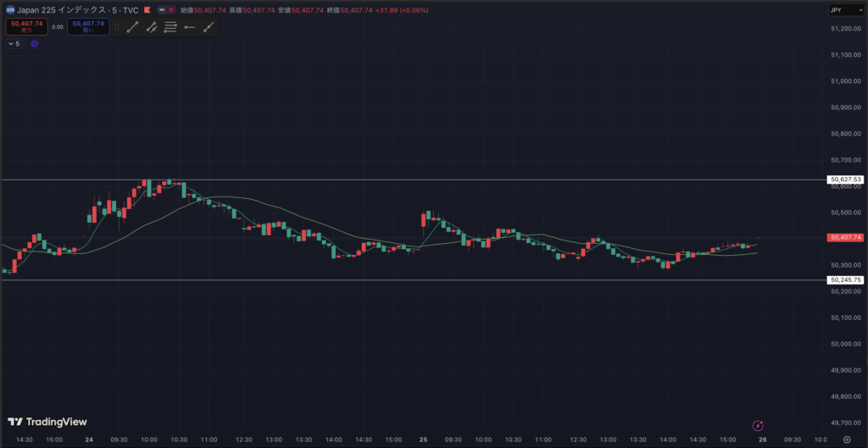Click the red sell button 50,407.74
Viewport: 868px width, 448px height.
(26, 26)
